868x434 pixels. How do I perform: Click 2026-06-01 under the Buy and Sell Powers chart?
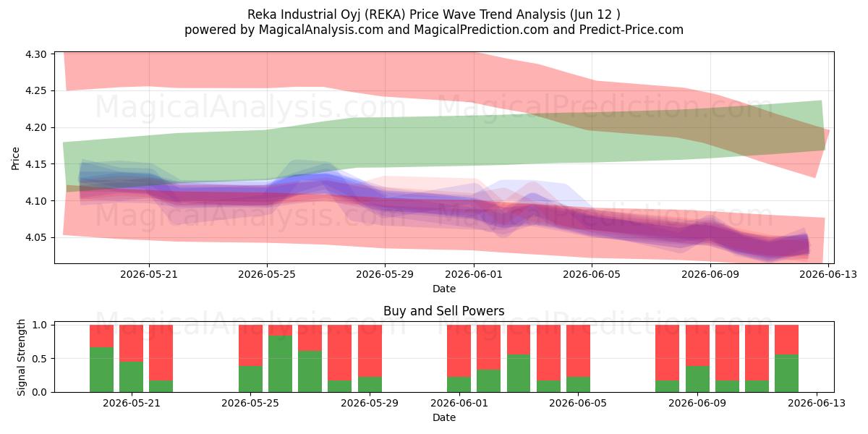[459, 404]
